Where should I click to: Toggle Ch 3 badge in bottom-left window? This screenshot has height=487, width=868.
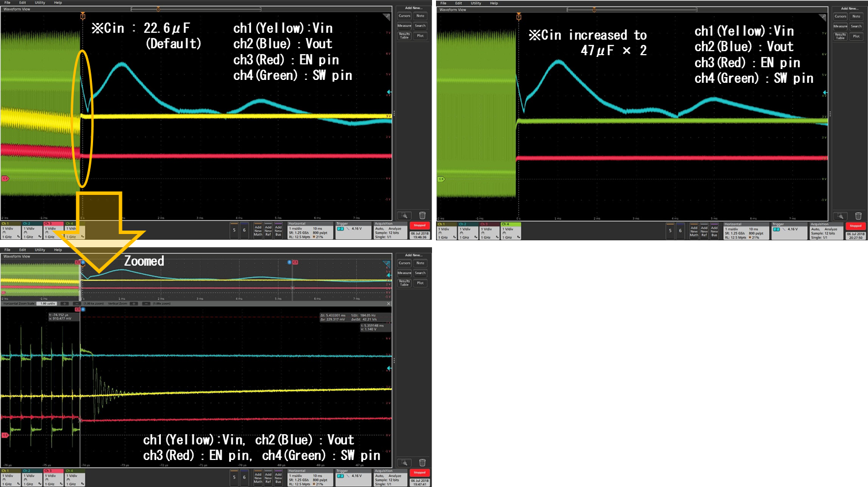click(53, 478)
